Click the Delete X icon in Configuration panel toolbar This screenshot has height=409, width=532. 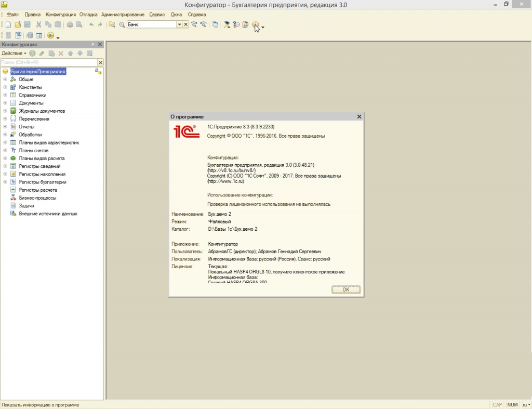click(x=61, y=54)
